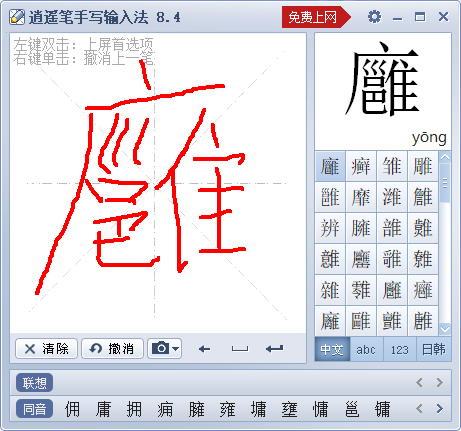Click the candidate list scrollbar thumb
This screenshot has width=461, height=431.
tap(445, 183)
